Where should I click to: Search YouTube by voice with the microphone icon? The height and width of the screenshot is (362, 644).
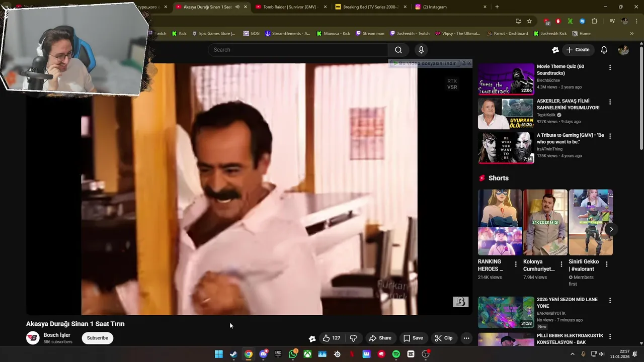click(x=421, y=50)
